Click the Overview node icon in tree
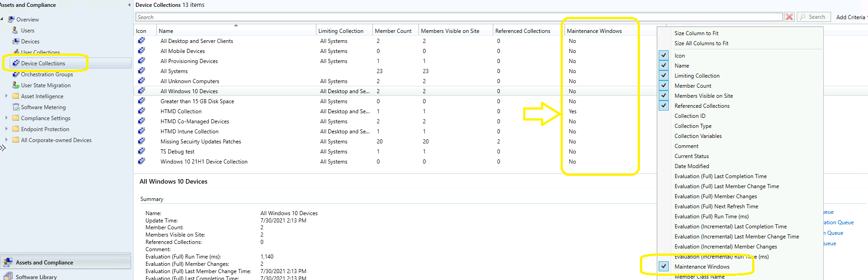This screenshot has width=868, height=280. (11, 20)
